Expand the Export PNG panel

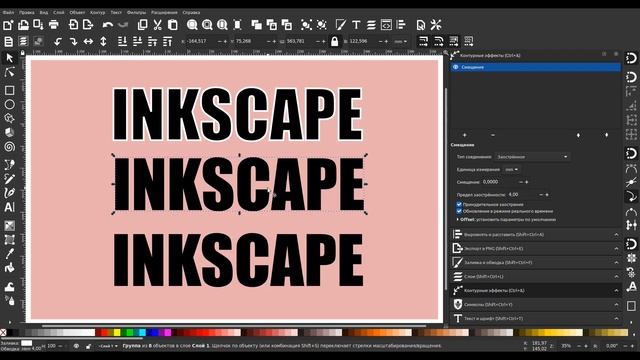click(537, 248)
